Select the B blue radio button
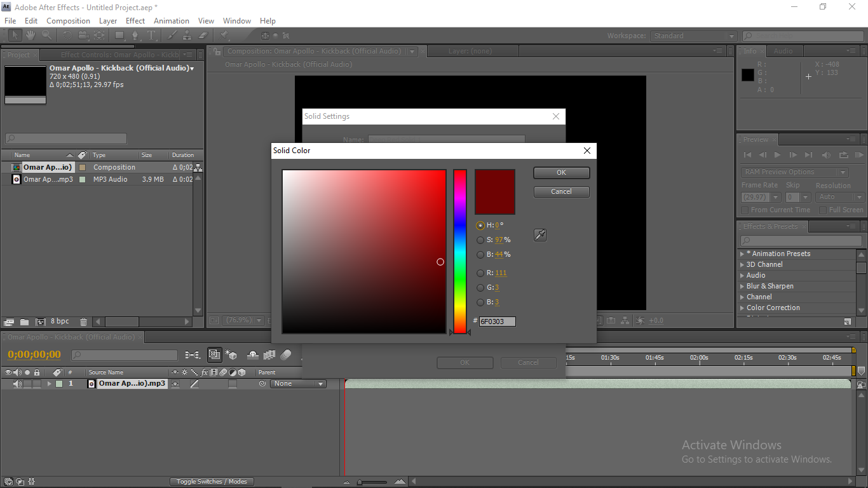This screenshot has width=868, height=488. (x=480, y=302)
